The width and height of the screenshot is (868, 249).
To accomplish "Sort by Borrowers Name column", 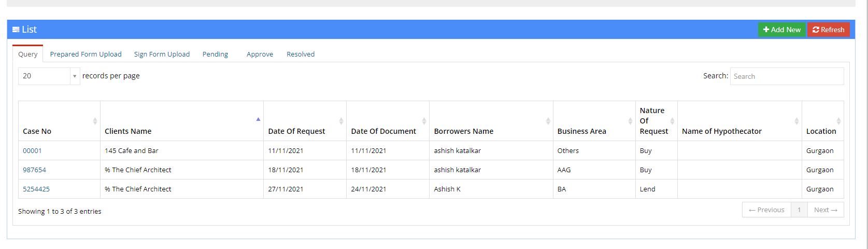I will (x=548, y=121).
